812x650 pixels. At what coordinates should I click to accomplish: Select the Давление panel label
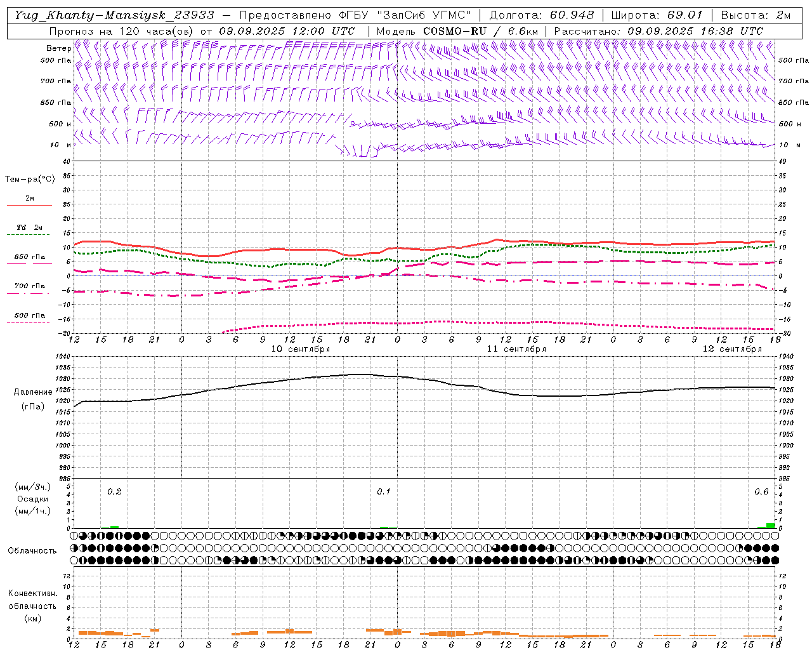tap(33, 392)
